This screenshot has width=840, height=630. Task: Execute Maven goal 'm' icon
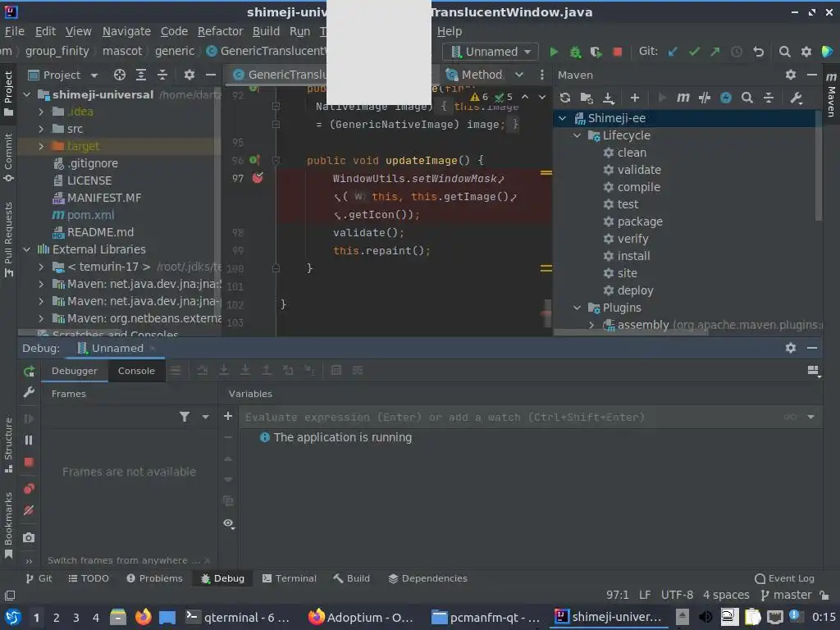pyautogui.click(x=682, y=98)
